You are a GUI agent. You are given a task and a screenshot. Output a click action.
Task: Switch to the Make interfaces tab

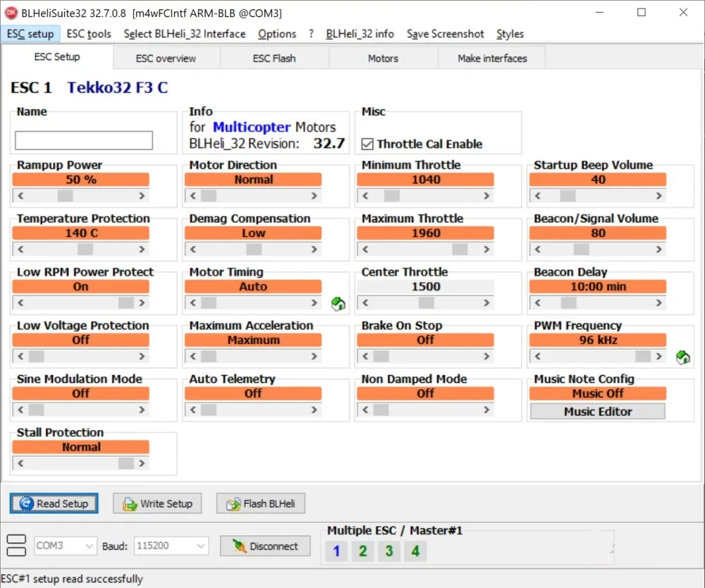pyautogui.click(x=492, y=59)
